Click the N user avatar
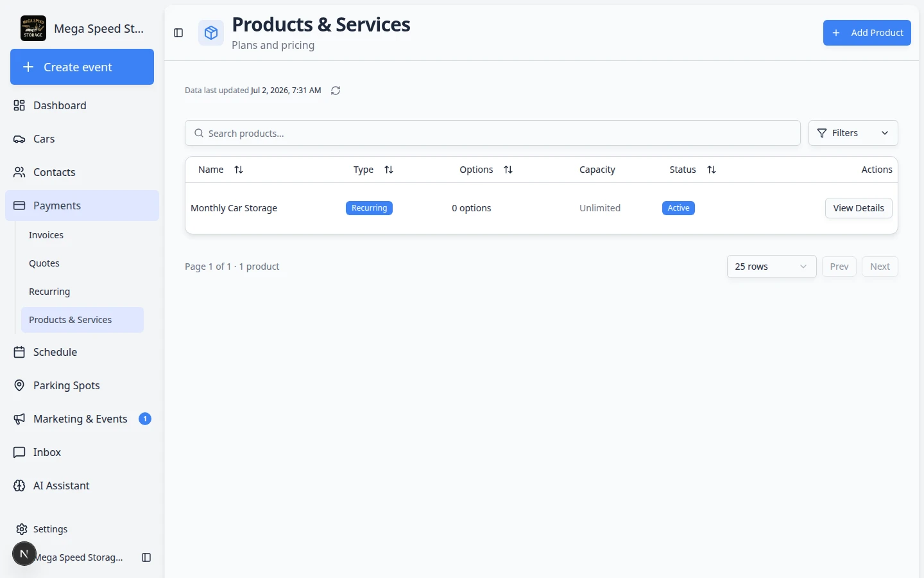924x578 pixels. pos(24,554)
